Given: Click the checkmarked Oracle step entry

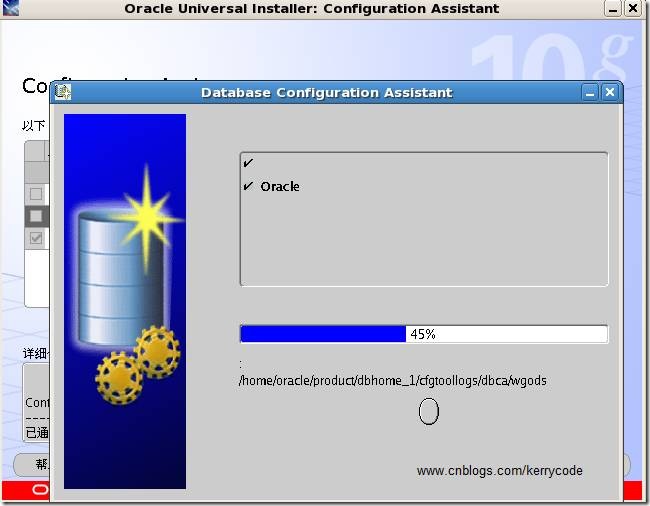Looking at the screenshot, I should coord(272,186).
